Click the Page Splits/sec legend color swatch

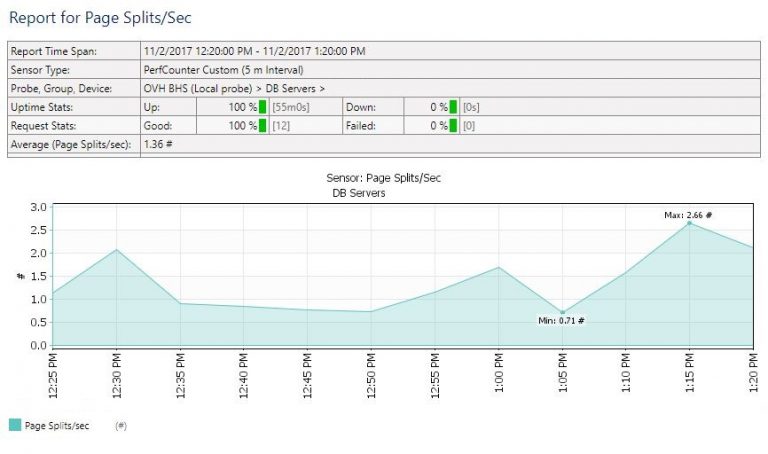point(15,425)
